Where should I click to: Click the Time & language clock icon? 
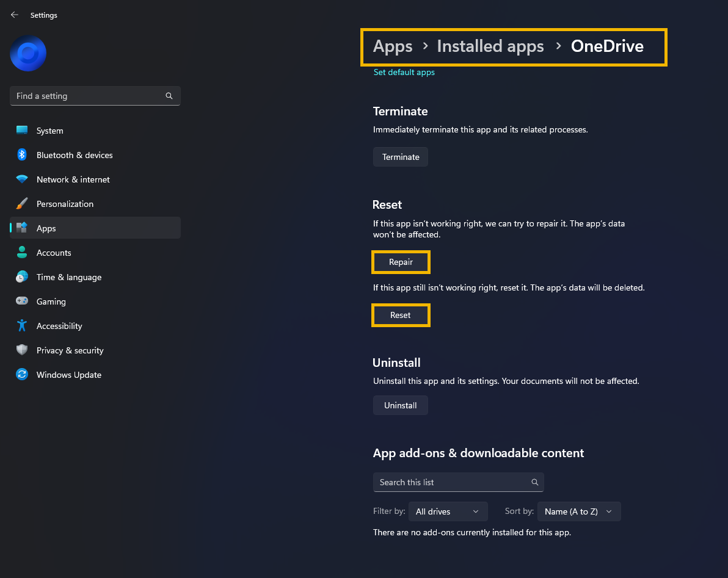pos(22,277)
